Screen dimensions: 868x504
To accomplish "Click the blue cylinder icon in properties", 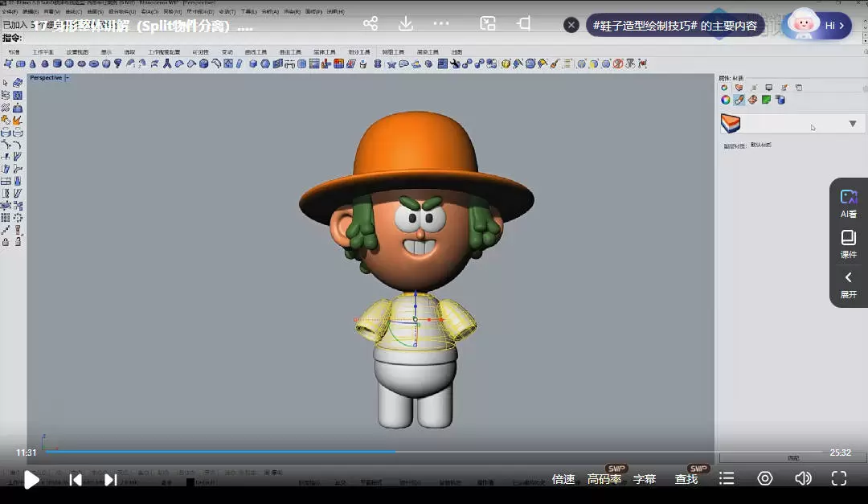I will pyautogui.click(x=780, y=100).
